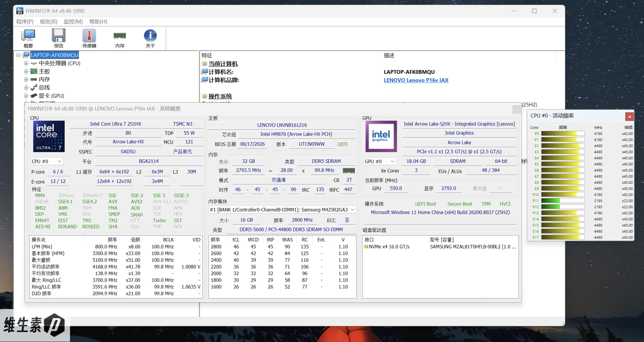Click the HWiNFO app icon in title bar
This screenshot has width=644, height=342.
(x=20, y=11)
